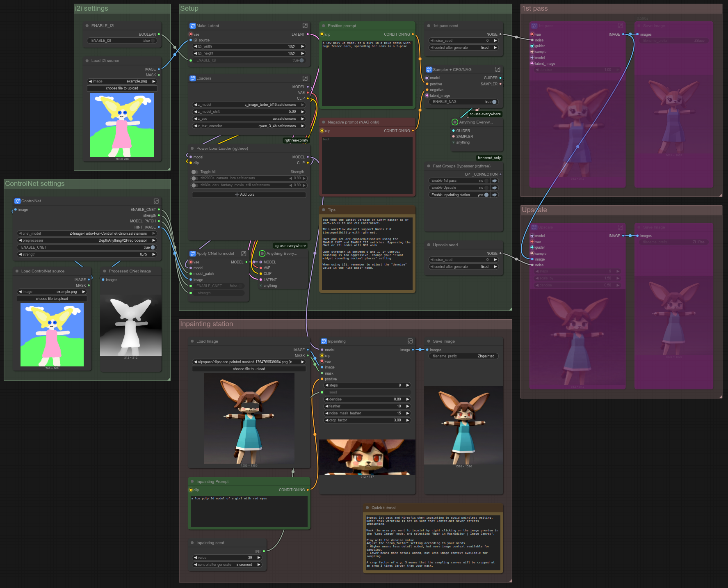This screenshot has width=728, height=588.
Task: Toggle ENABLE_CNET switch in the ControlNet node
Action: click(153, 247)
